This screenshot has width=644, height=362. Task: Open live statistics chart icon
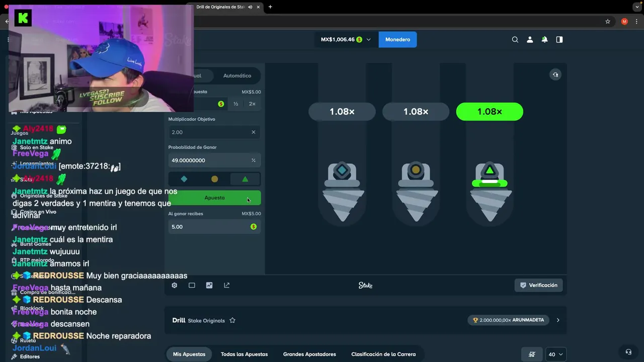point(209,285)
